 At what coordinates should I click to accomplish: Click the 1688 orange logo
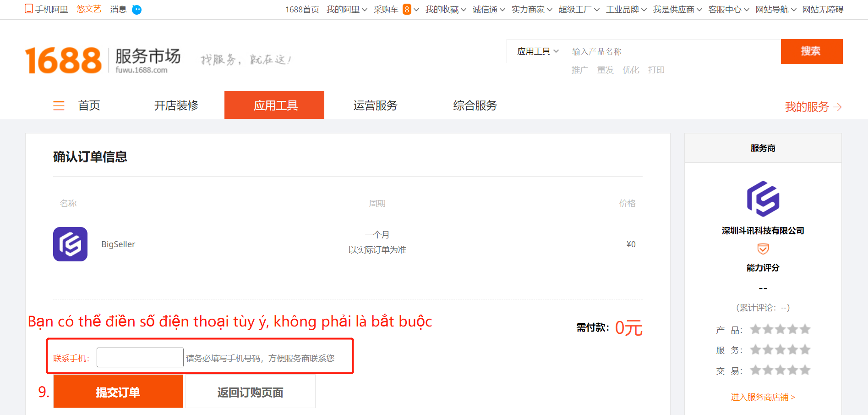63,60
